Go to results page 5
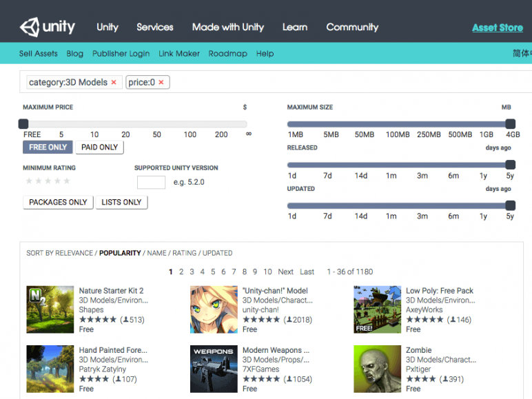Screen dimensions: 532x399 (x=213, y=272)
